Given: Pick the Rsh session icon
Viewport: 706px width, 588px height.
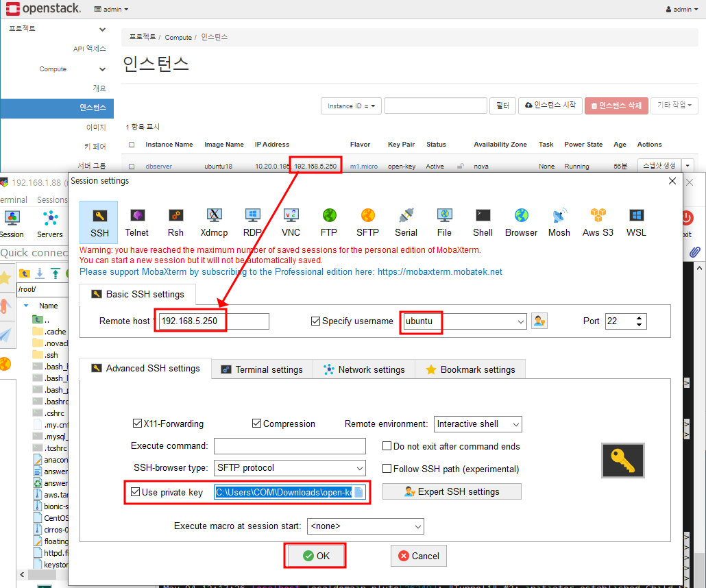Looking at the screenshot, I should click(175, 222).
